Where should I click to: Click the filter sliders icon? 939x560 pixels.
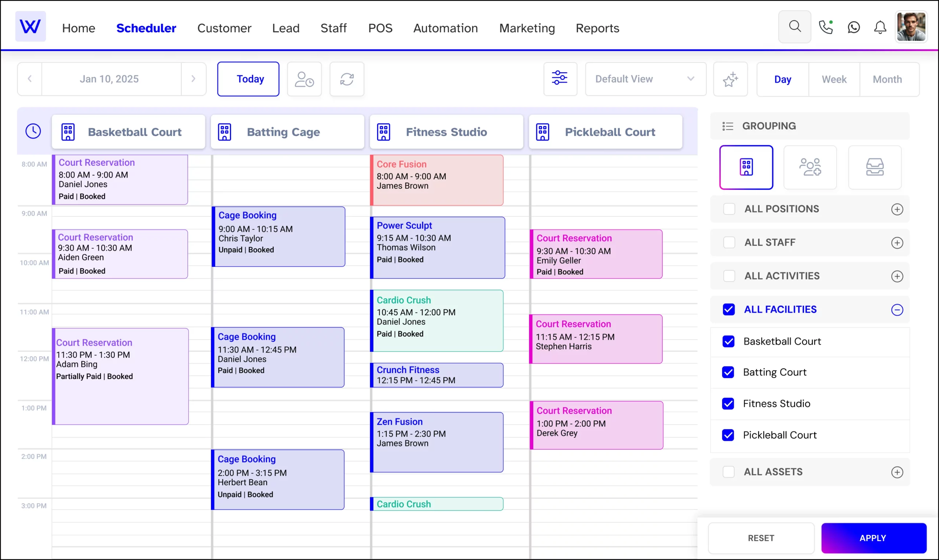pos(560,78)
